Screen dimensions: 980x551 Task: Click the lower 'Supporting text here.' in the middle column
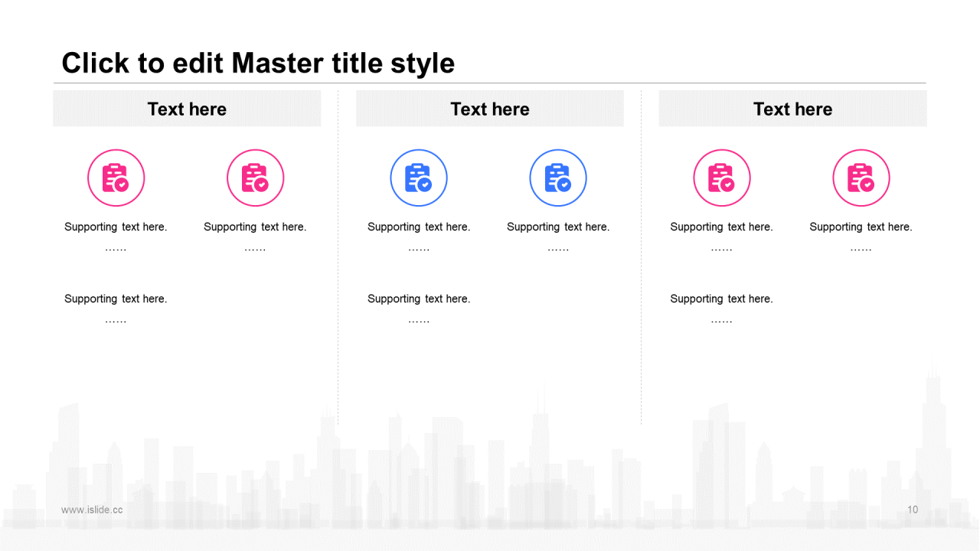[x=419, y=298]
